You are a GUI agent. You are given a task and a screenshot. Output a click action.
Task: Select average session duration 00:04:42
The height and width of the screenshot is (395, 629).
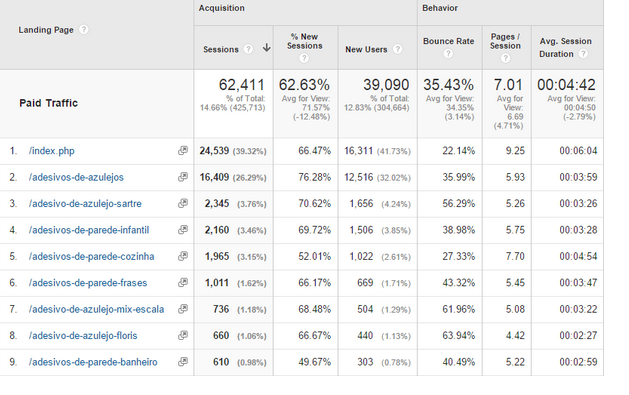(x=566, y=85)
